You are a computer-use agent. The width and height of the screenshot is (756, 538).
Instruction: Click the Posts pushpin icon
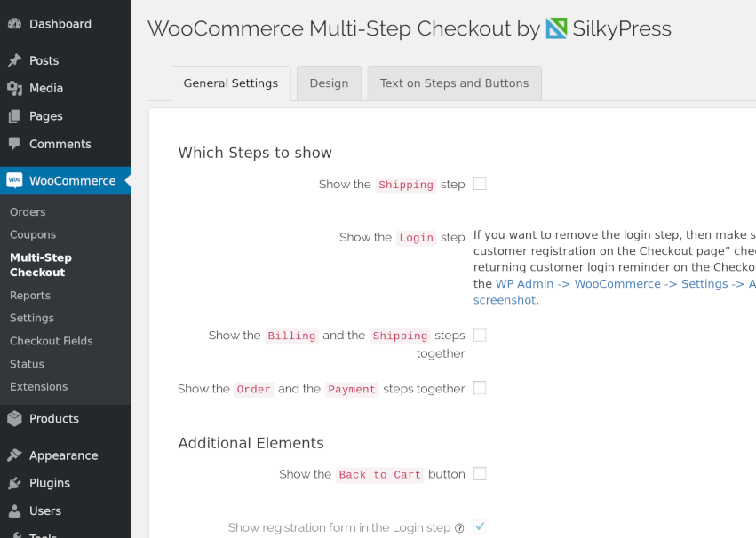click(x=14, y=61)
